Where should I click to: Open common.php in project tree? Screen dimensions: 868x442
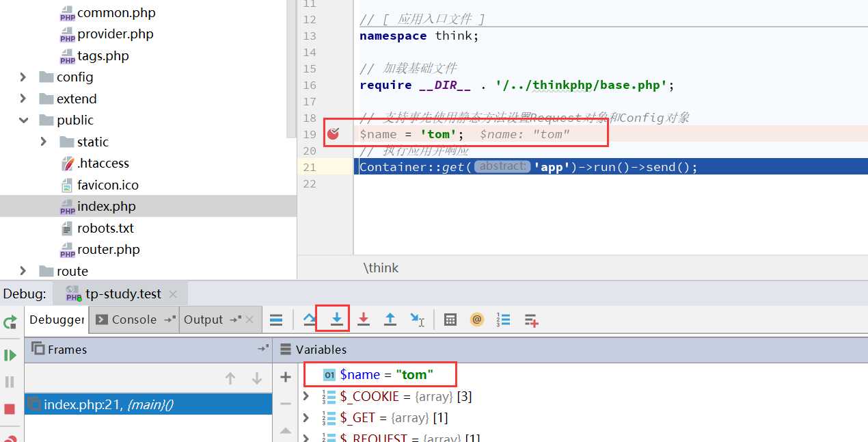(116, 12)
